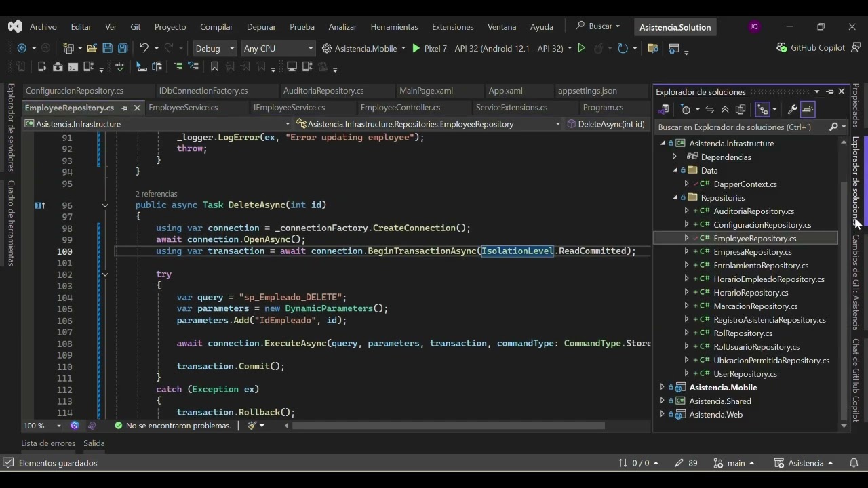Viewport: 868px width, 488px height.
Task: Expand the Asistencia.Mobile project node
Action: tap(663, 387)
